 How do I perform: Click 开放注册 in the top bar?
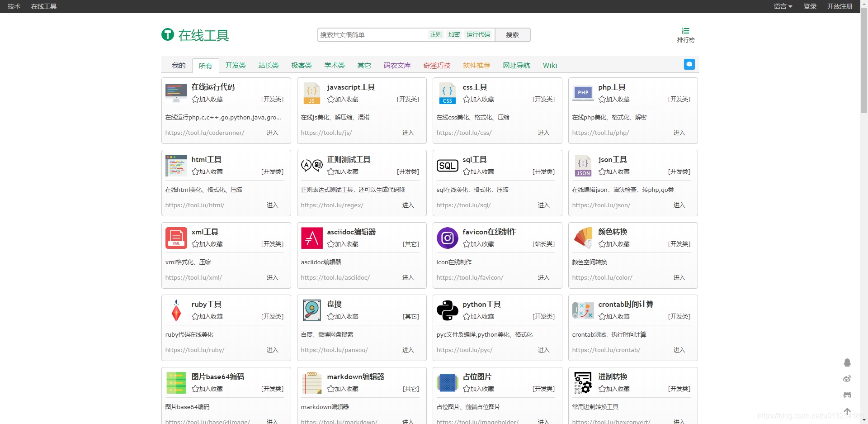coord(840,6)
